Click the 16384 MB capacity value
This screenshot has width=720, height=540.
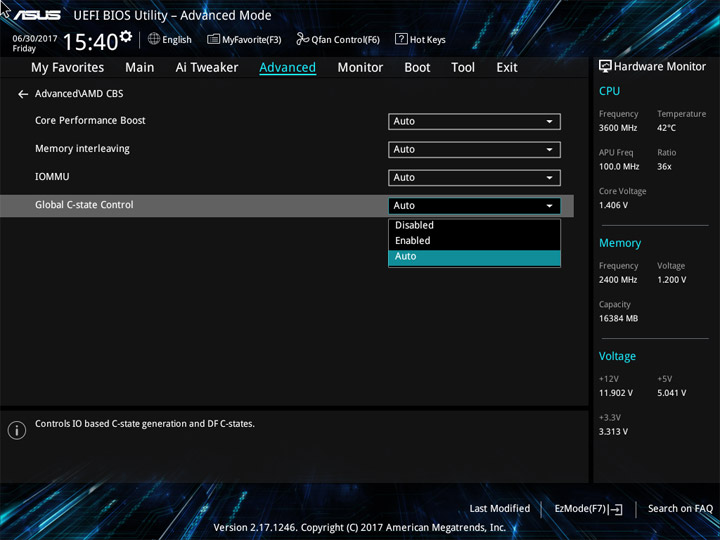pyautogui.click(x=619, y=318)
